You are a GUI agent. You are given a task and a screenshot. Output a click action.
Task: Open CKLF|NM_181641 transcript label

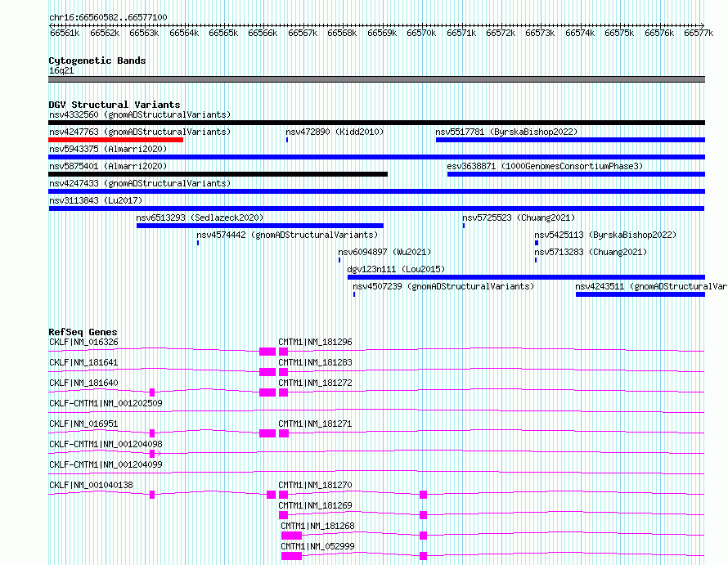(83, 362)
